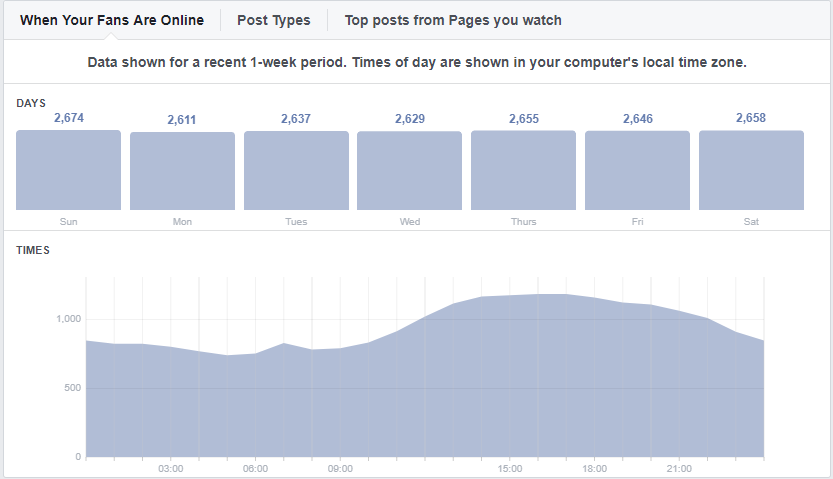Click the 21:00 time axis label

(x=679, y=468)
